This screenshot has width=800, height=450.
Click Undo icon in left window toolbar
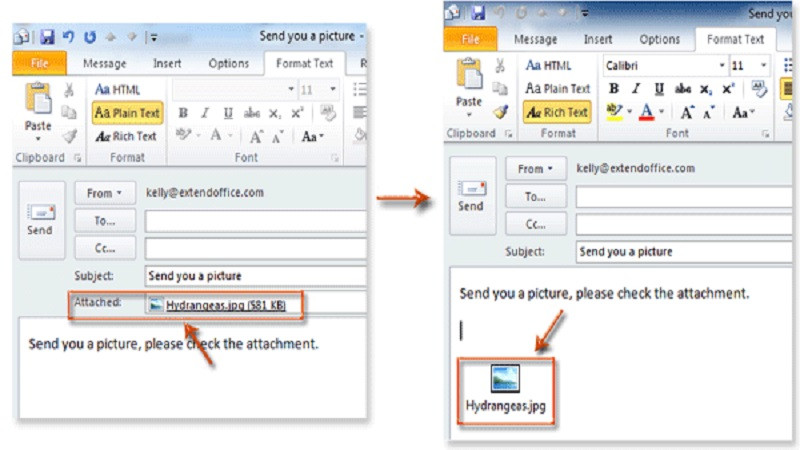[68, 37]
